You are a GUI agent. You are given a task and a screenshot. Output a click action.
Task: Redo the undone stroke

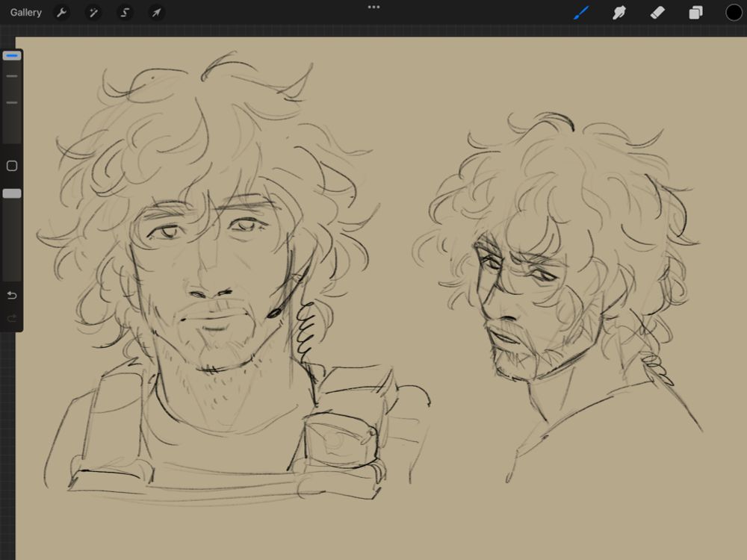(12, 317)
